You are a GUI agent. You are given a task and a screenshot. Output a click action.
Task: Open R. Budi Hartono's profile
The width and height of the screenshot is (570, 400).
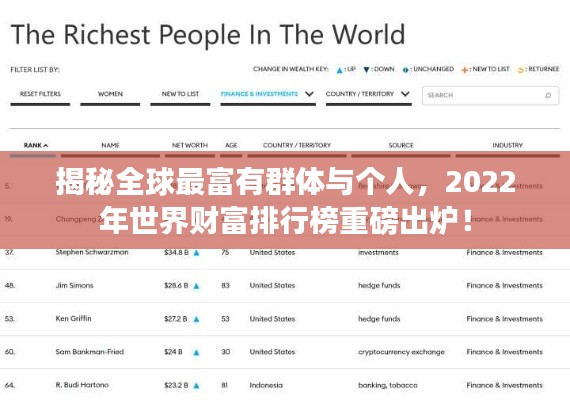(x=82, y=385)
